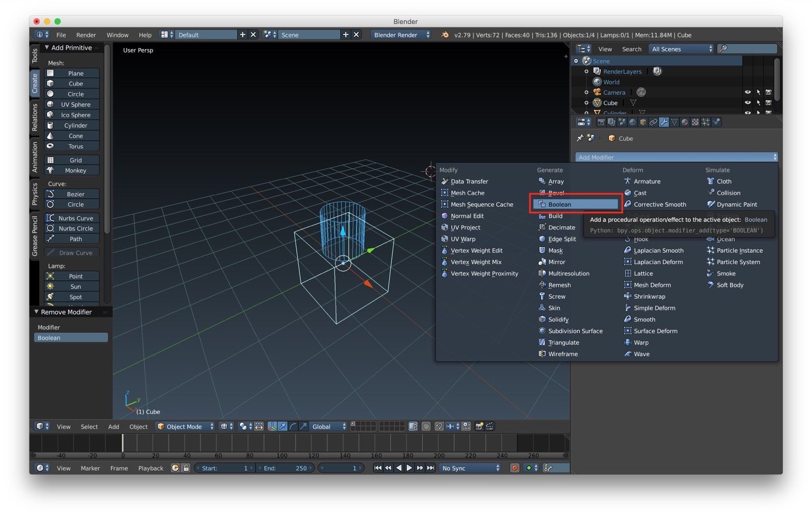The height and width of the screenshot is (514, 812).
Task: Click the pin icon beside Cube in properties
Action: 580,139
